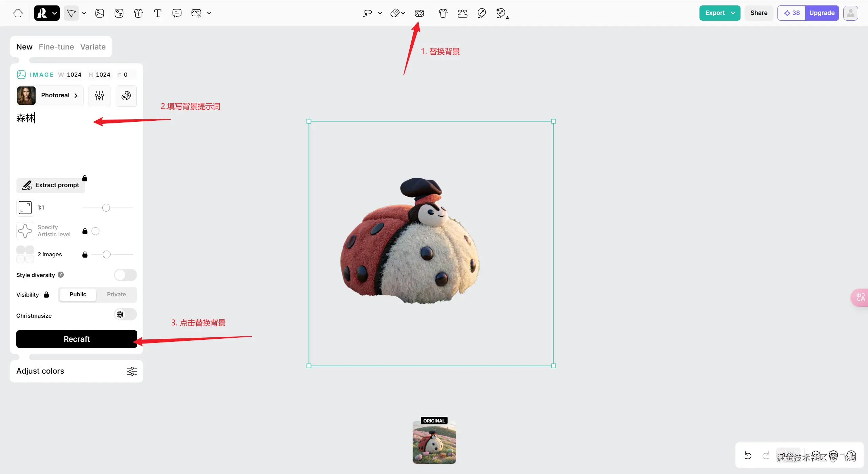Select the Text tool

[x=157, y=13]
